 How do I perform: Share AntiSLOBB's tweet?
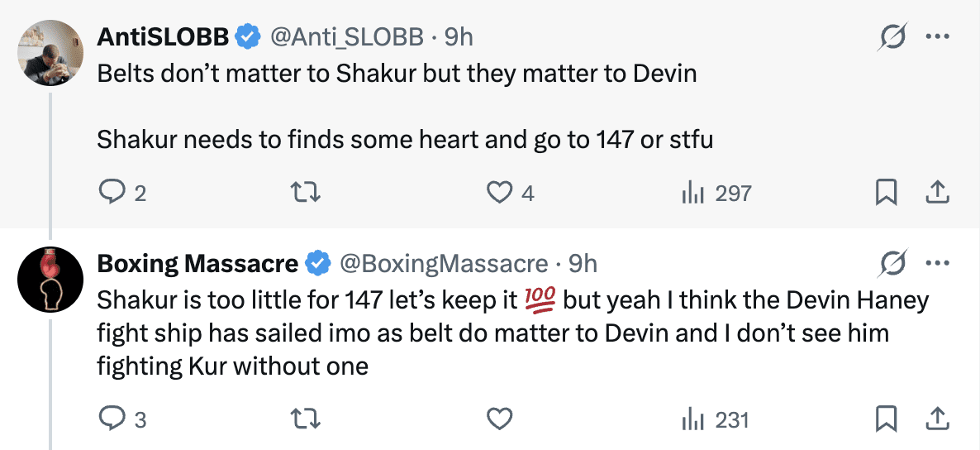tap(937, 193)
